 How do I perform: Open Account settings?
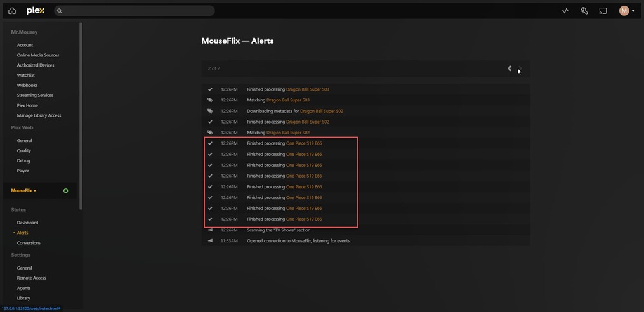[x=25, y=45]
